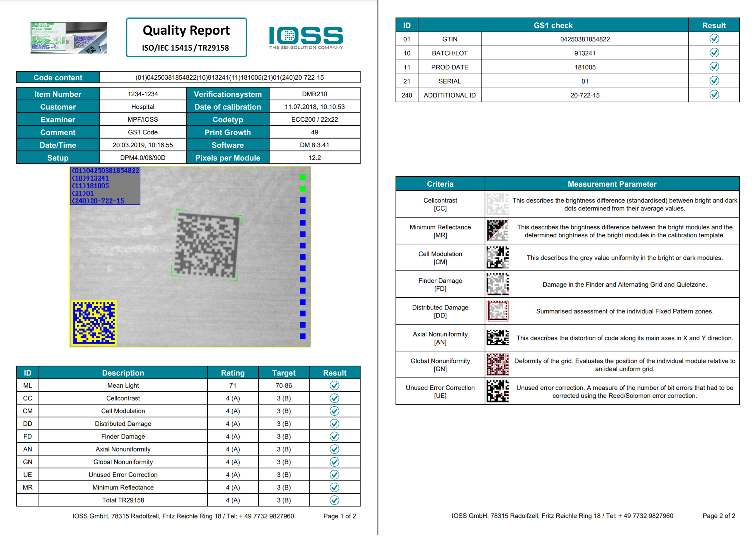Click the Codetyp value ECC200 / 22x22
Screen dimensions: 756x536
click(x=315, y=119)
